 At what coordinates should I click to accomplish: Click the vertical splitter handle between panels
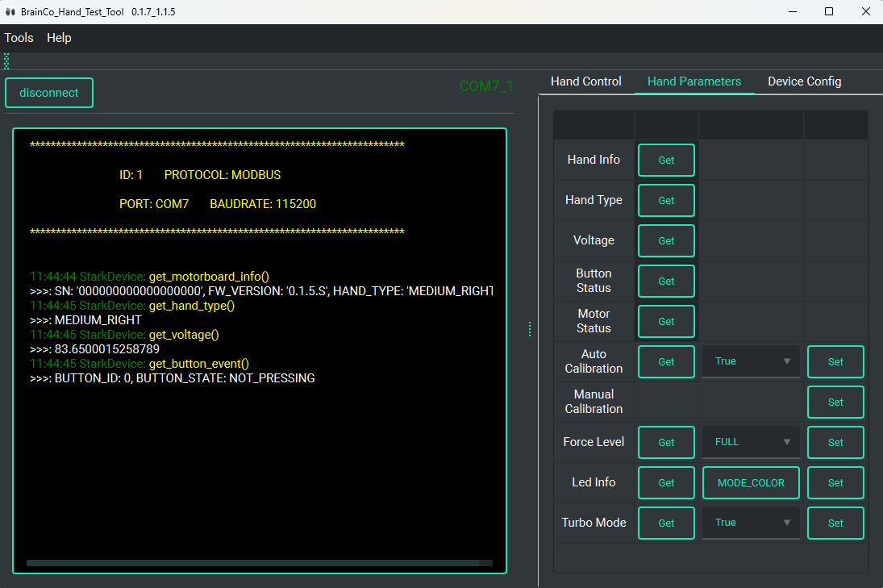pyautogui.click(x=530, y=329)
